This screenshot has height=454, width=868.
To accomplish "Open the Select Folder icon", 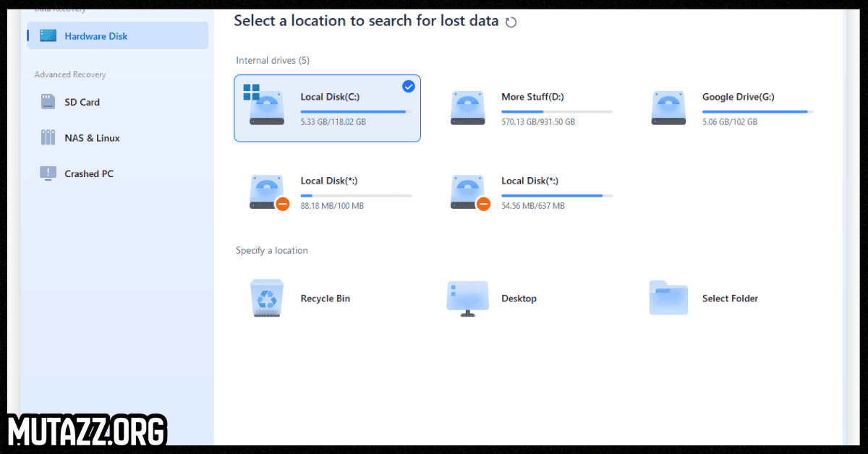I will [668, 298].
